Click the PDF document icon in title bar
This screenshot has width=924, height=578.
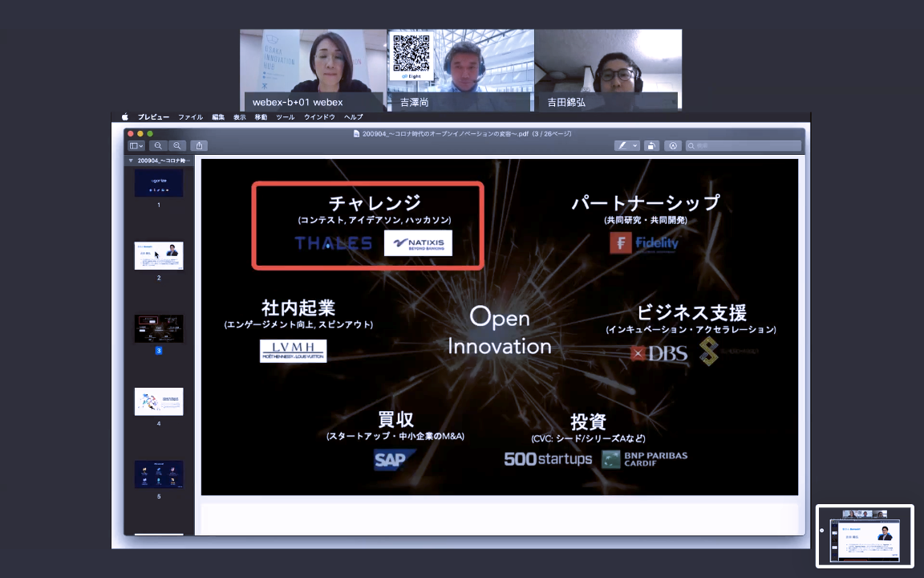pyautogui.click(x=356, y=134)
